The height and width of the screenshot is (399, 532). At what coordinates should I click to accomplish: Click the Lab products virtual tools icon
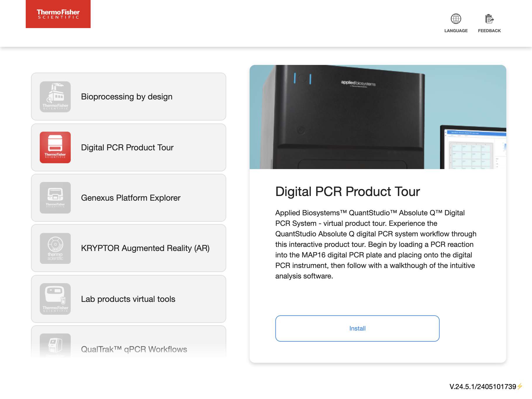click(55, 299)
